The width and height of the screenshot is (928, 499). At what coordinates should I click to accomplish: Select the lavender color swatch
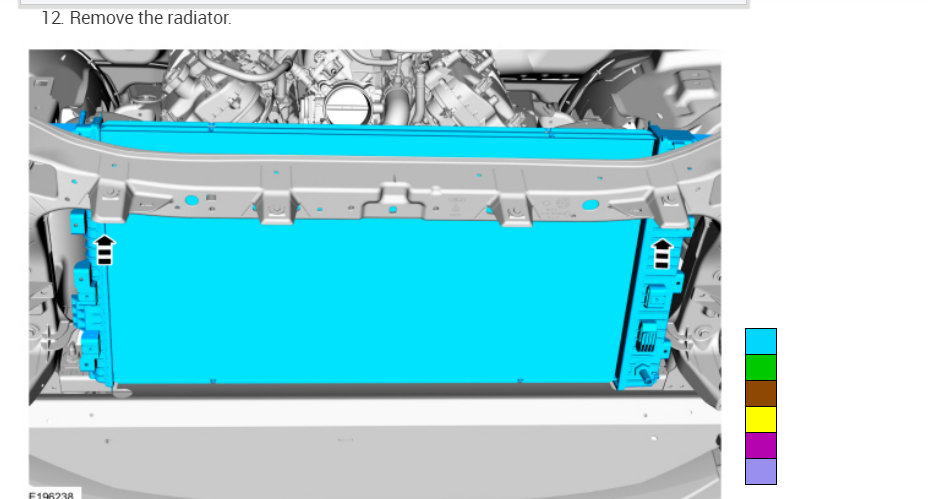click(x=761, y=472)
